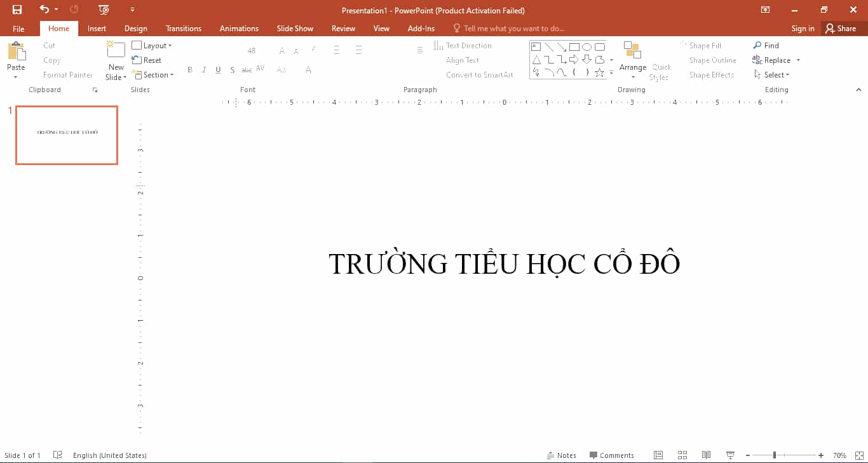Switch to the Design tab
868x463 pixels.
[x=135, y=29]
